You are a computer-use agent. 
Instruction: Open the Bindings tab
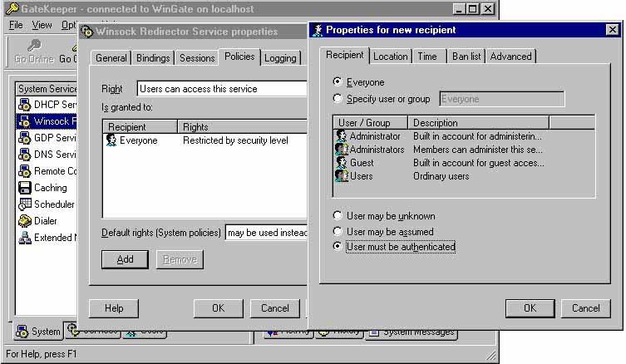tap(153, 58)
